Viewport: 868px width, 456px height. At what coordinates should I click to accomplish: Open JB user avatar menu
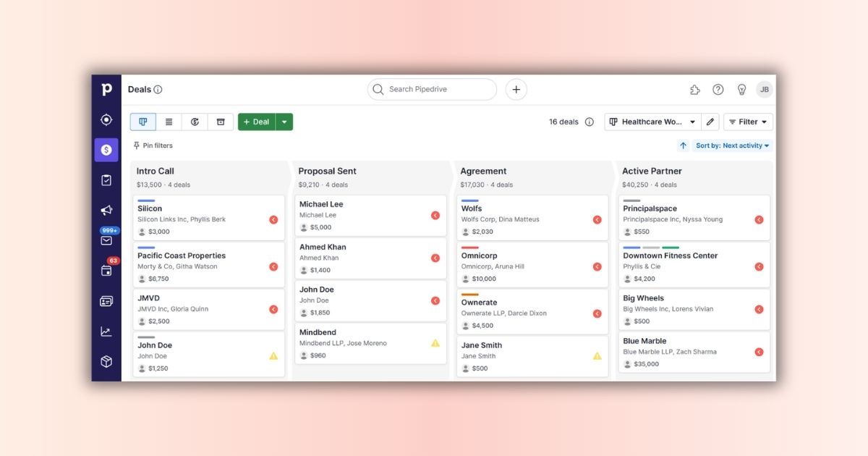tap(765, 90)
